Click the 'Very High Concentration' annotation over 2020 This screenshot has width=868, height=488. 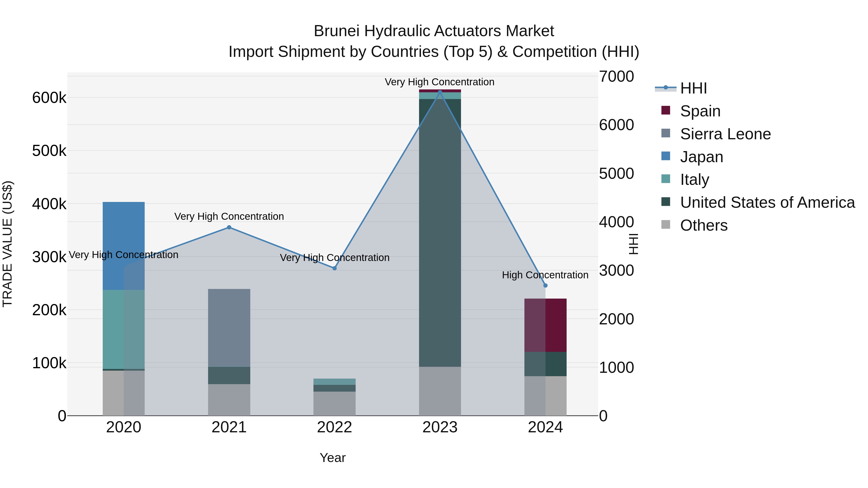tap(124, 255)
